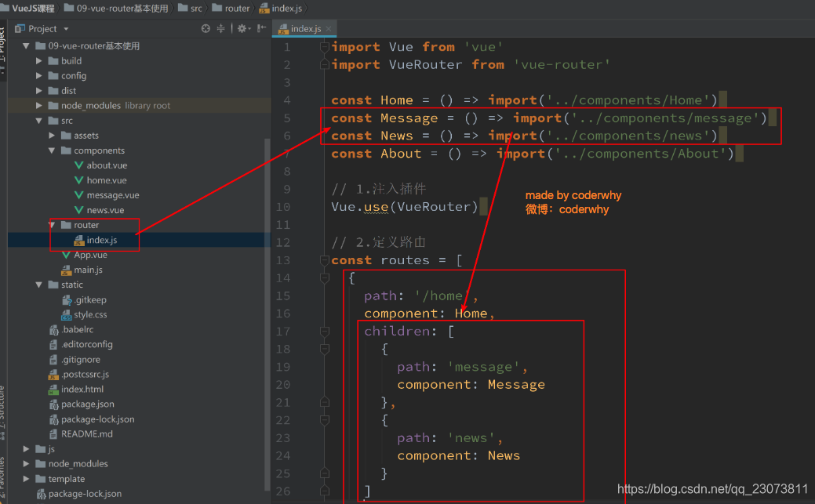815x504 pixels.
Task: Open README.md file
Action: click(x=86, y=434)
